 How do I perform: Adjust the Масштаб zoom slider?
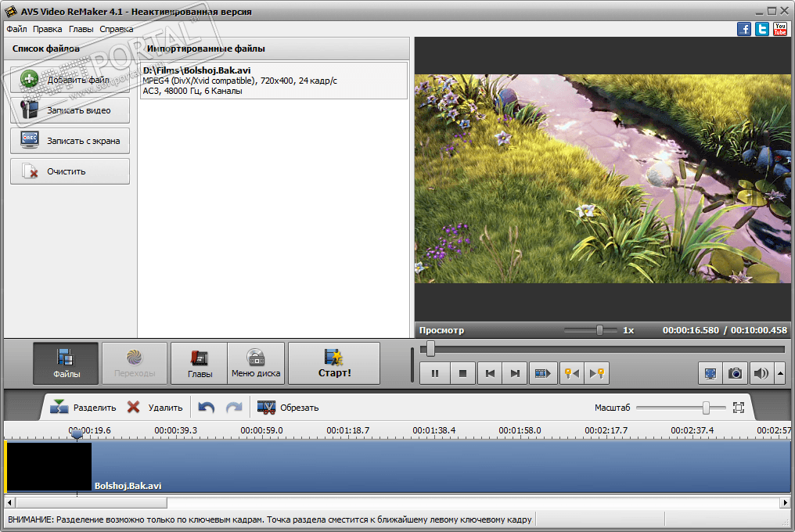(706, 408)
